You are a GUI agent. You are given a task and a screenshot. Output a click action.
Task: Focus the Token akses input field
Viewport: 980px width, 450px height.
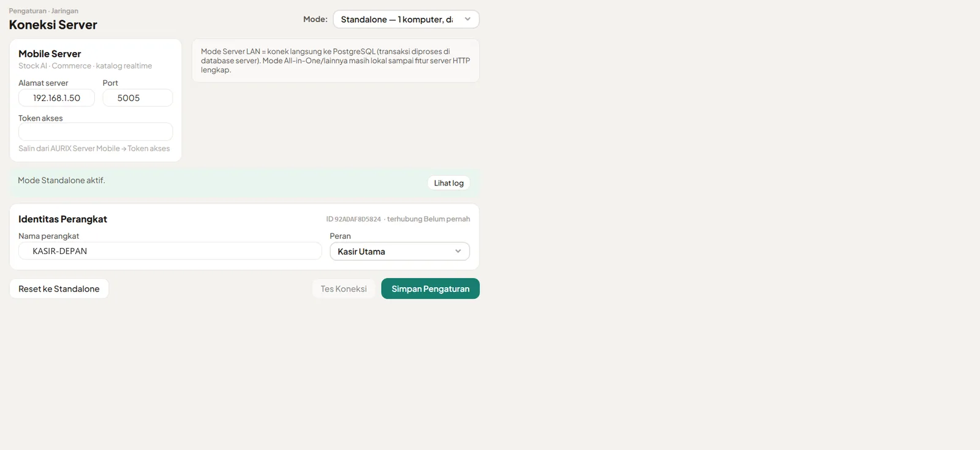tap(96, 132)
